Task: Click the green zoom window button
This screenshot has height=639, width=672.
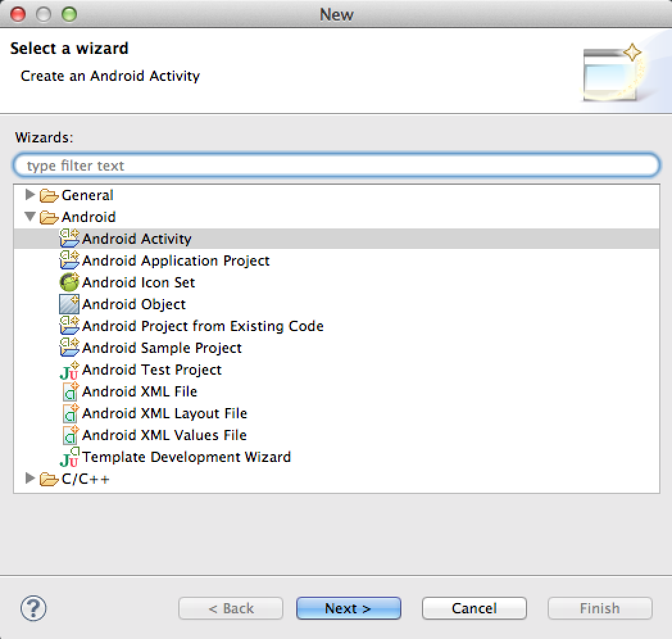Action: tap(69, 14)
